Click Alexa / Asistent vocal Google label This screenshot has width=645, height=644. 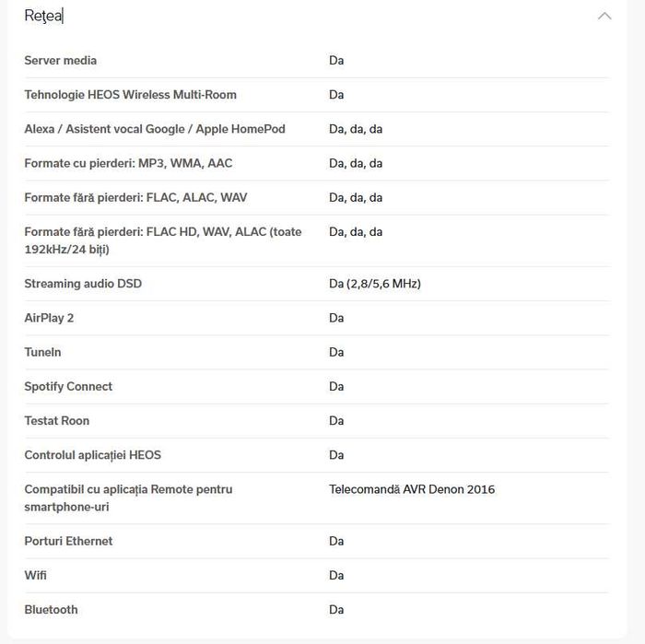coord(154,129)
